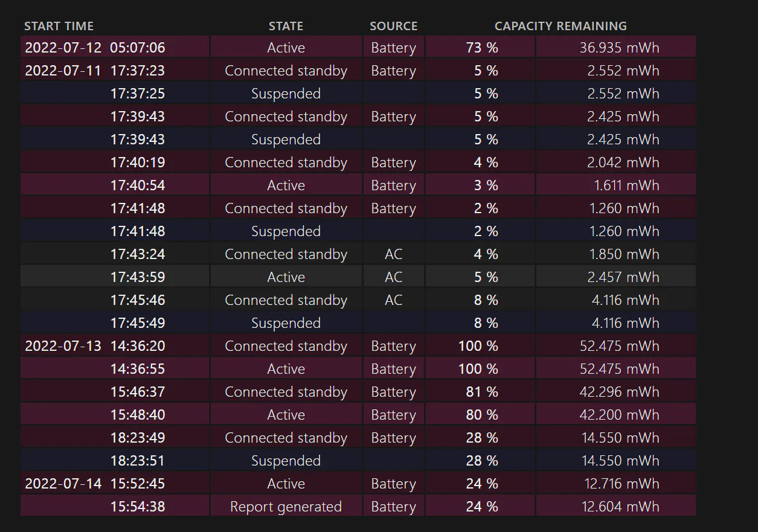This screenshot has width=758, height=532.
Task: Select the 12.716 mWh value
Action: point(621,484)
